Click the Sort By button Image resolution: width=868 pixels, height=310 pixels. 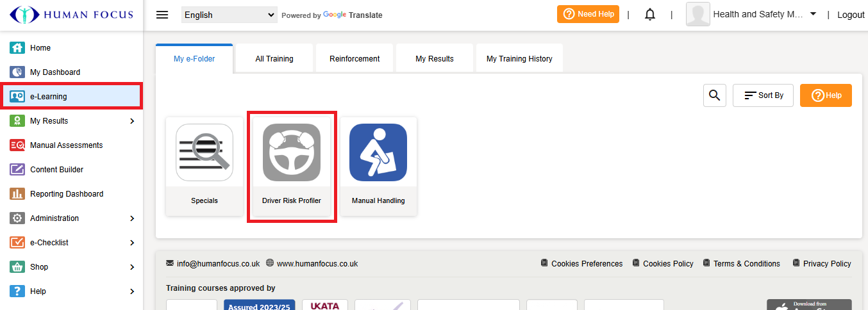pos(763,95)
